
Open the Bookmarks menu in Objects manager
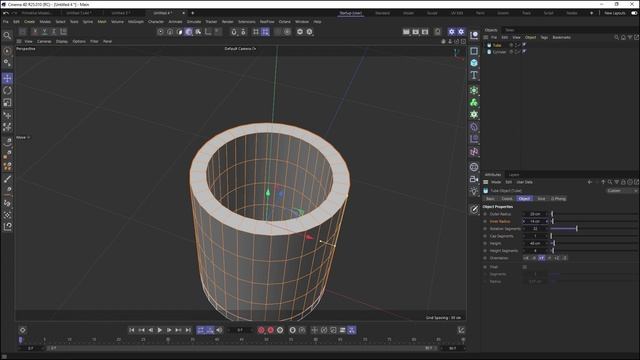(x=562, y=37)
